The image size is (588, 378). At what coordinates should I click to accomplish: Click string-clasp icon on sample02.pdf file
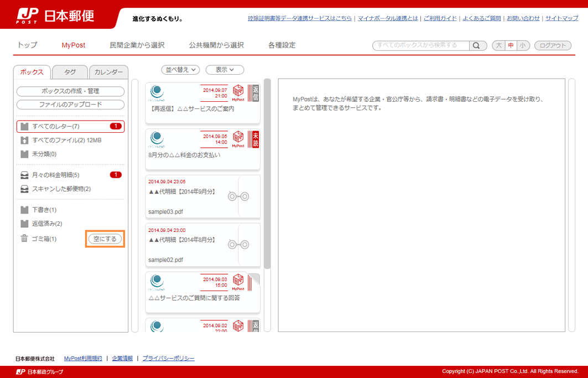coord(238,245)
